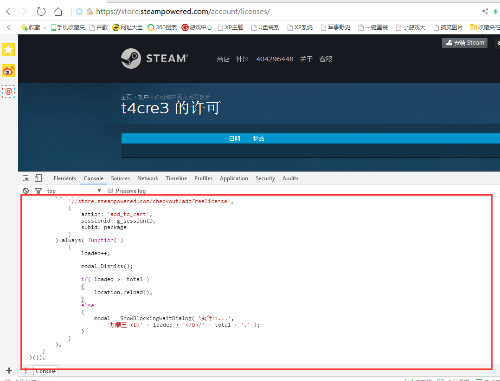This screenshot has height=381, width=500.
Task: Click the install Steam button
Action: click(465, 43)
